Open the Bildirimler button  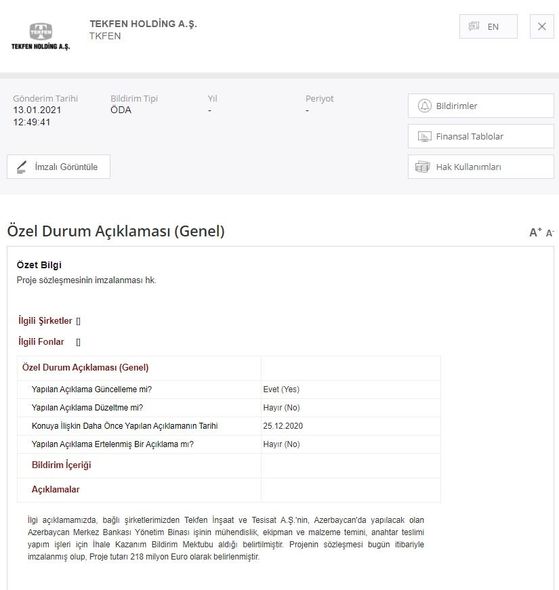pos(481,106)
